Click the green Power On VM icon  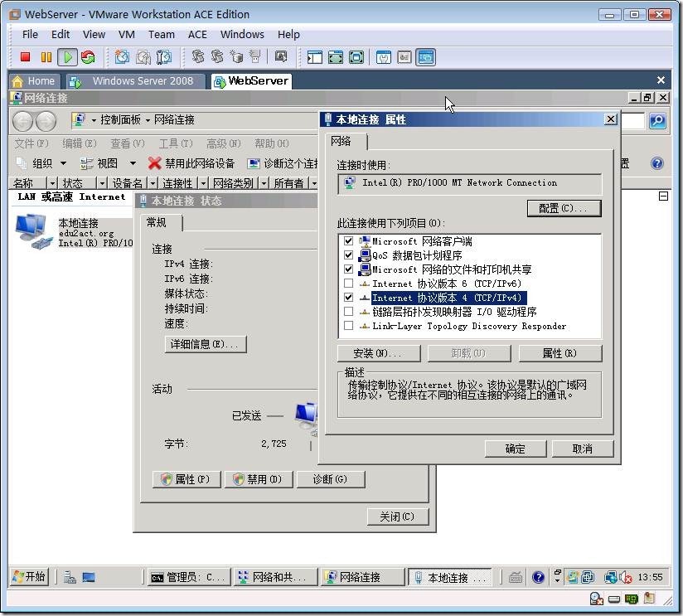[67, 57]
